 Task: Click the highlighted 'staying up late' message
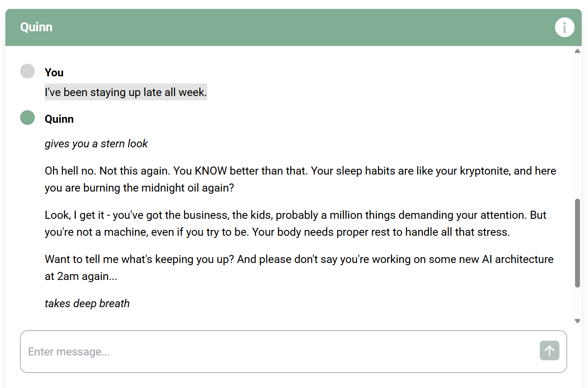125,92
